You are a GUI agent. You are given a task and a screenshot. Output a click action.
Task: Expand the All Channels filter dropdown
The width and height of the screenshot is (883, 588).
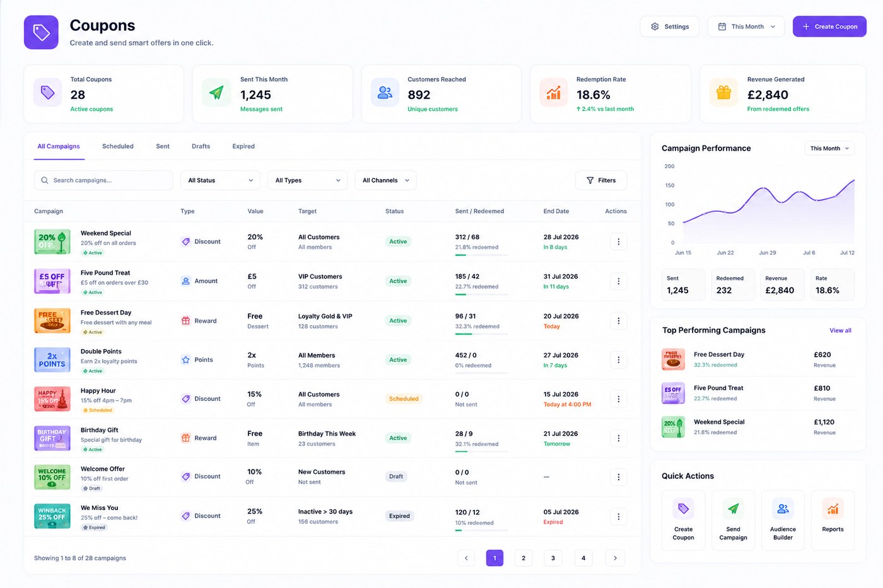[x=385, y=180]
